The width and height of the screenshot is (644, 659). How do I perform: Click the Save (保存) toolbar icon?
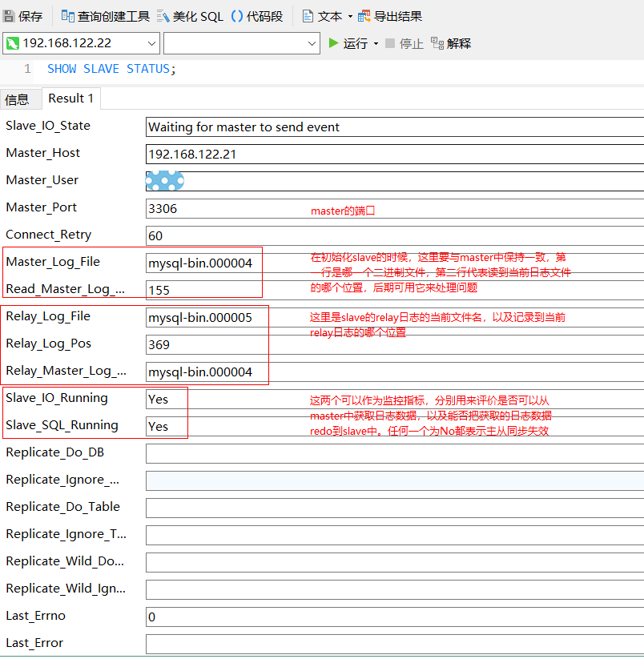coord(10,16)
